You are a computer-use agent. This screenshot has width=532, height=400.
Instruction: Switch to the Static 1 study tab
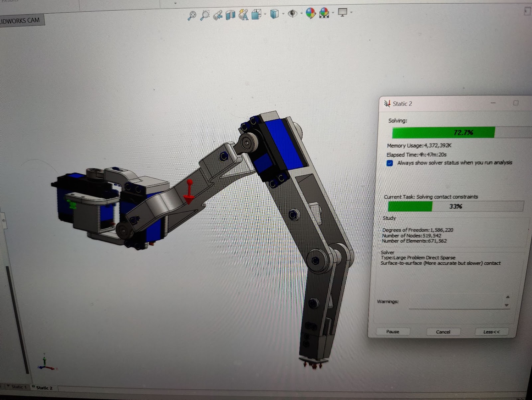[18, 387]
